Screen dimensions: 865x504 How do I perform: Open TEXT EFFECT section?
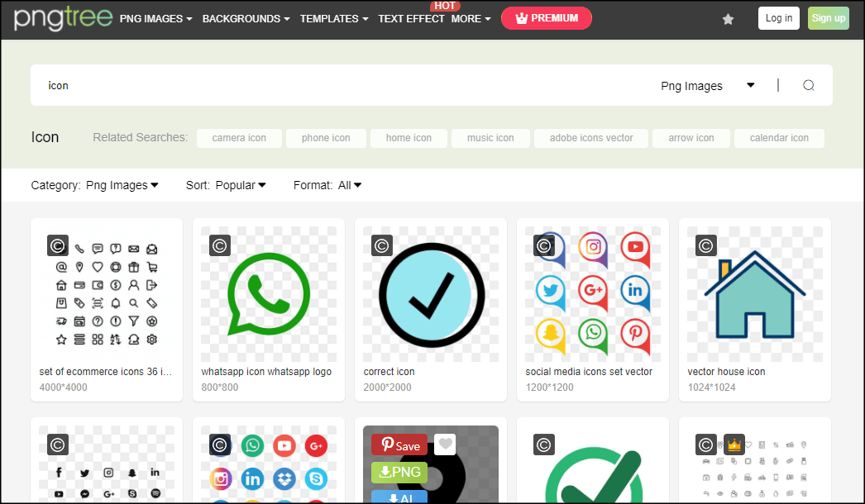point(411,19)
